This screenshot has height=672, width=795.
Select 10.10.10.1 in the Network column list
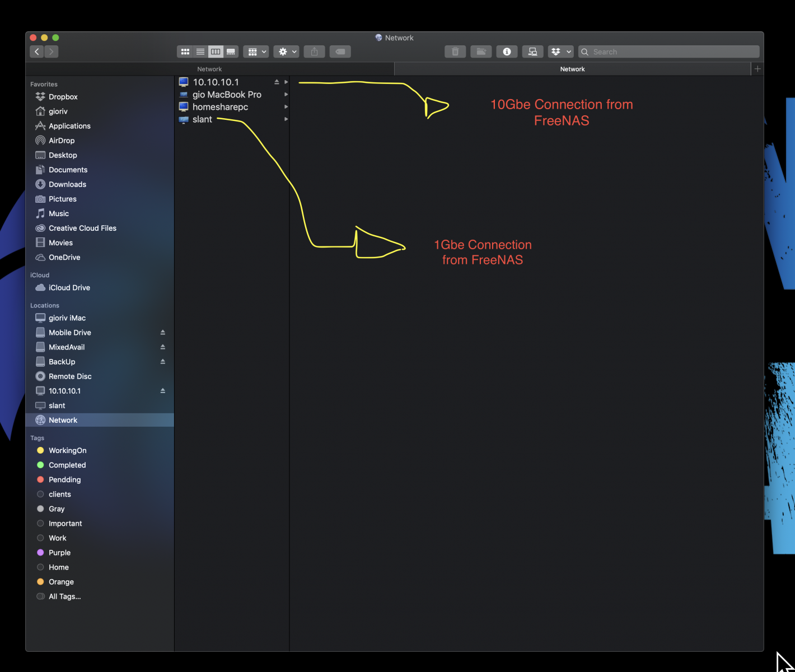[232, 82]
